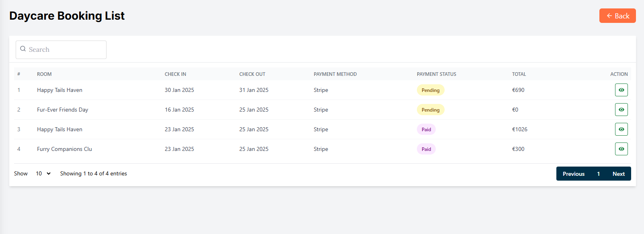The height and width of the screenshot is (234, 644).
Task: Open eye icon for Fur-Ever Friends Day booking
Action: pos(621,110)
